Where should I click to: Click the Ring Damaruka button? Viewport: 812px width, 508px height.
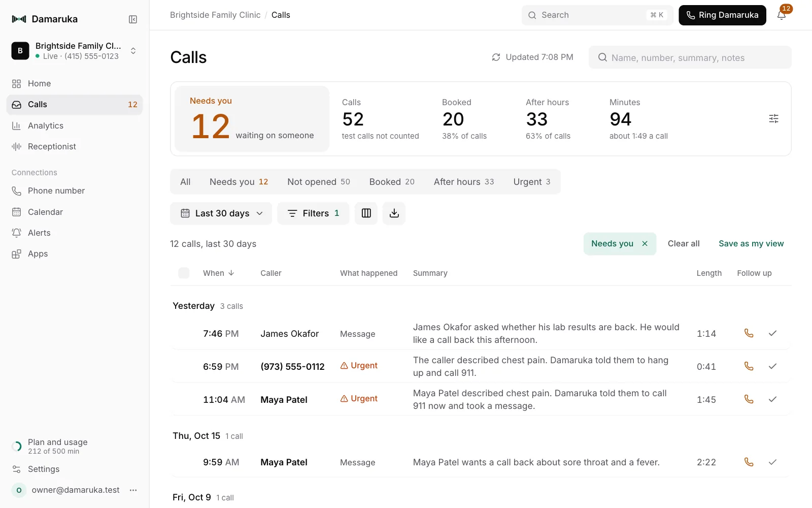(x=722, y=15)
